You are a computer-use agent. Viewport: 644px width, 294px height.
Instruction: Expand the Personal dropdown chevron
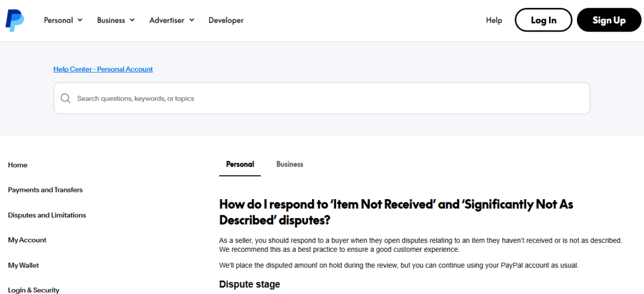(80, 20)
